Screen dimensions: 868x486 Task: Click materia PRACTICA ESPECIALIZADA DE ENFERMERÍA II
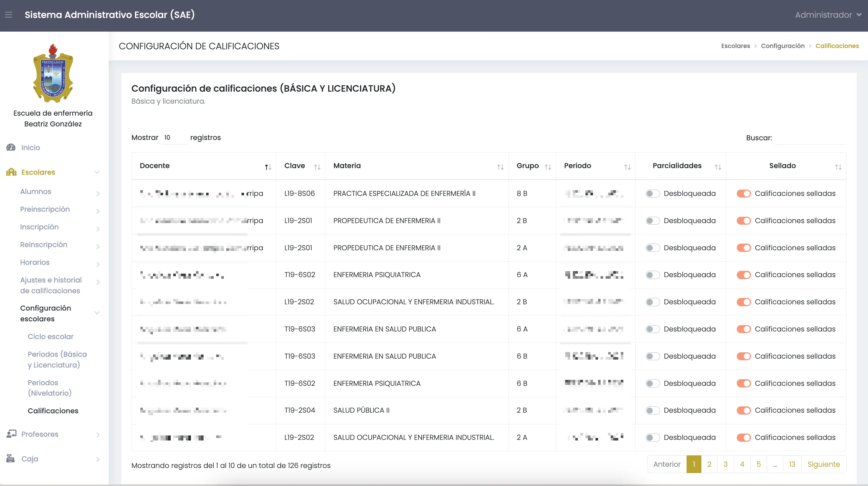[x=404, y=193]
